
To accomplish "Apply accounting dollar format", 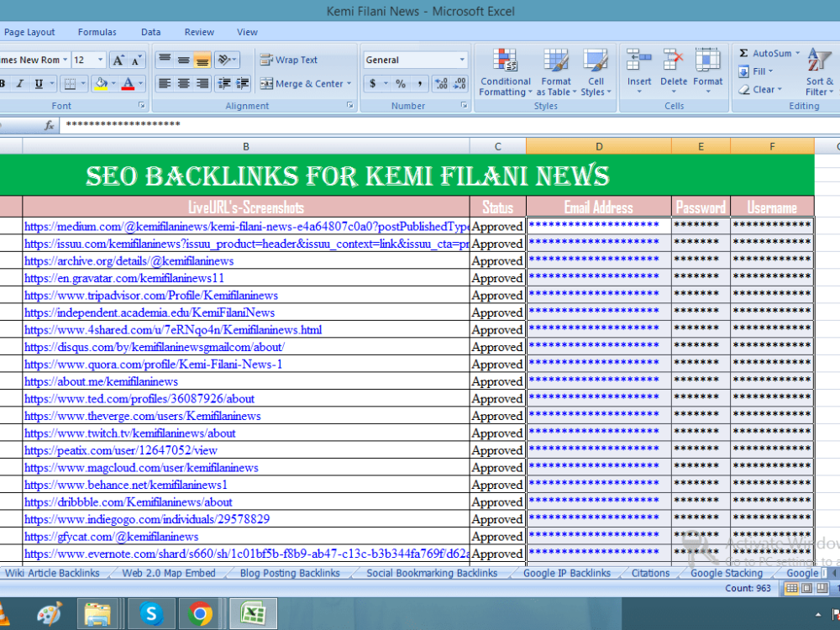I will [372, 83].
